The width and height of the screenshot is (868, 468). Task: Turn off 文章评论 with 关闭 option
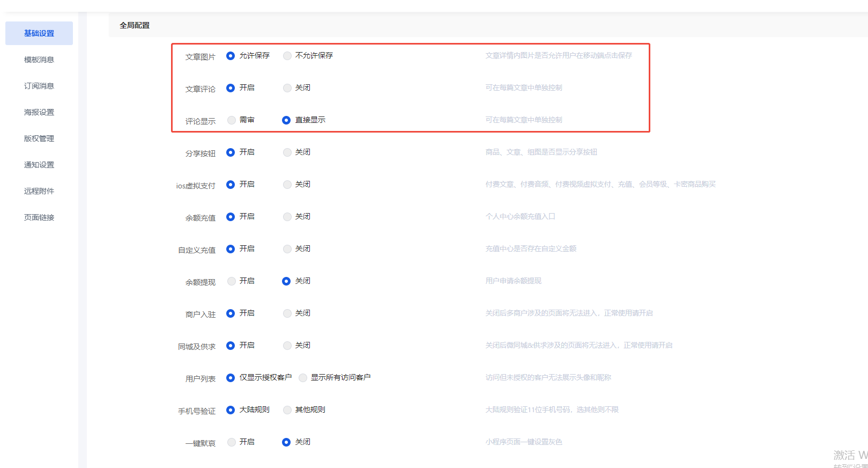[287, 88]
